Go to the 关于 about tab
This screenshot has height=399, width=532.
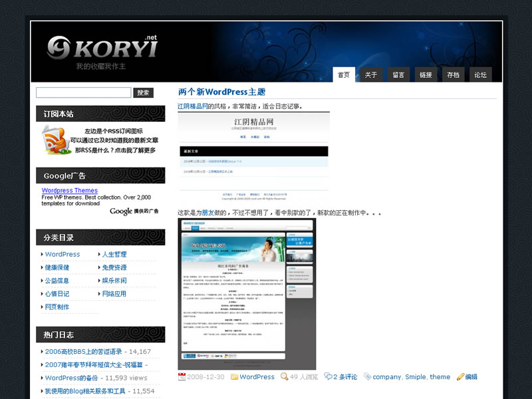[x=371, y=74]
